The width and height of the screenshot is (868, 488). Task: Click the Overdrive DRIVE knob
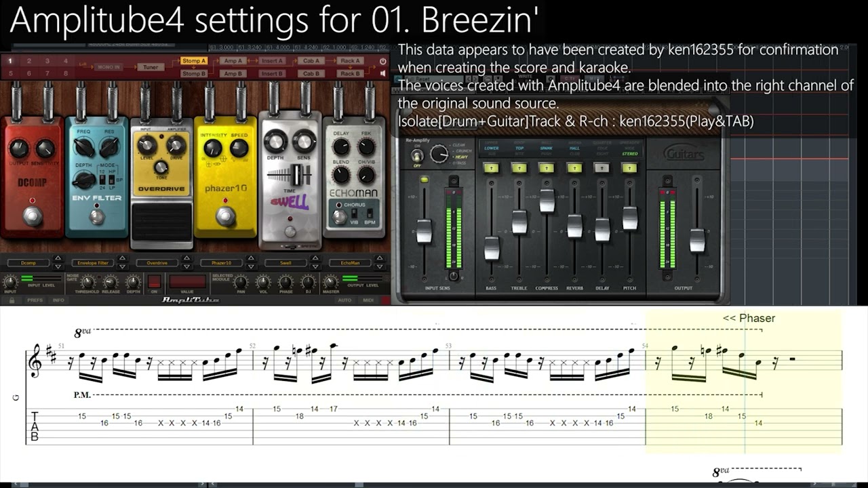(x=176, y=144)
